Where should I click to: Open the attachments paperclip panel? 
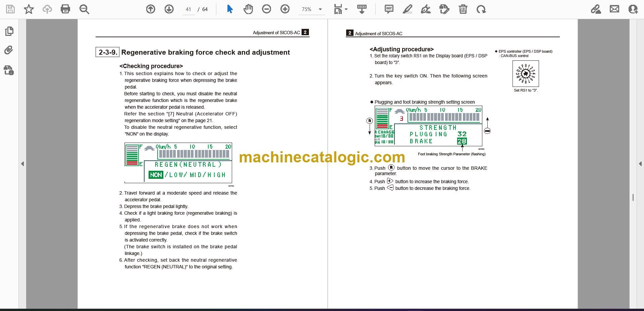click(x=9, y=50)
